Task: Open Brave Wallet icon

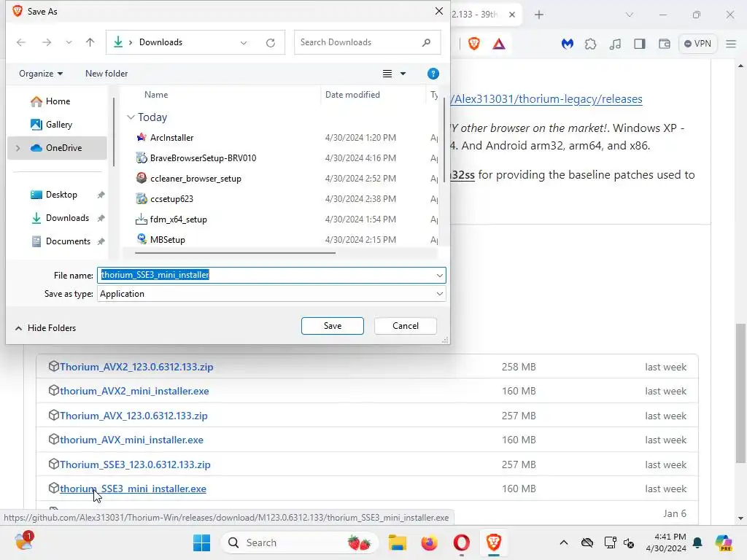Action: click(664, 44)
